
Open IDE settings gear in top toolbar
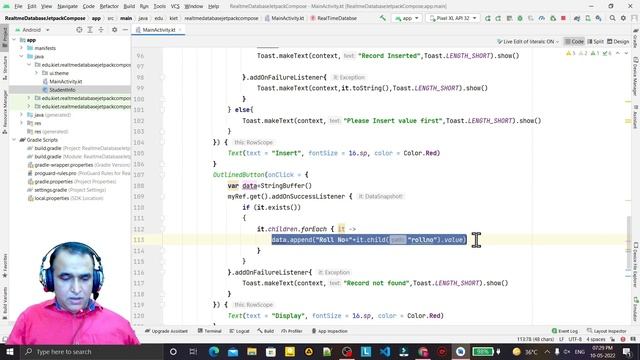(623, 18)
